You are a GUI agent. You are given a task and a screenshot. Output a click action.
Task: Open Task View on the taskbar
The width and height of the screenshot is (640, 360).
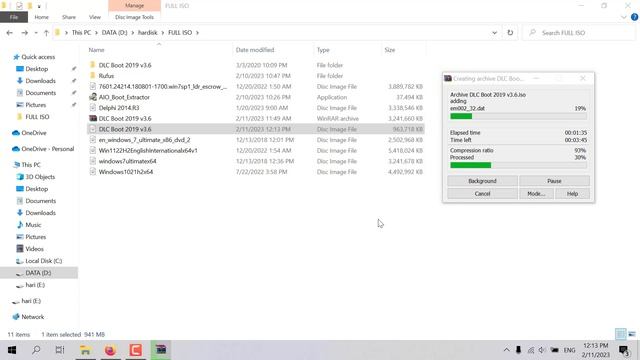click(x=60, y=350)
